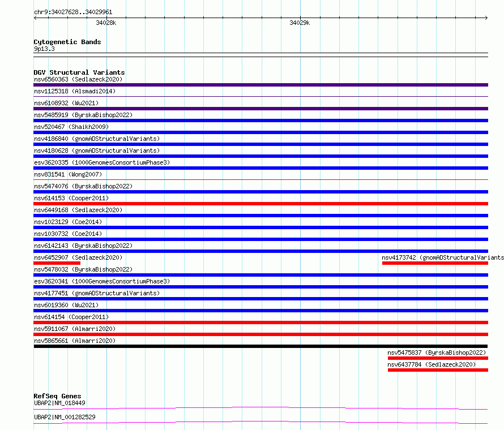Click nsv1023129 (Coe2014) variant label
Viewport: 504px width, 430px height.
68,222
